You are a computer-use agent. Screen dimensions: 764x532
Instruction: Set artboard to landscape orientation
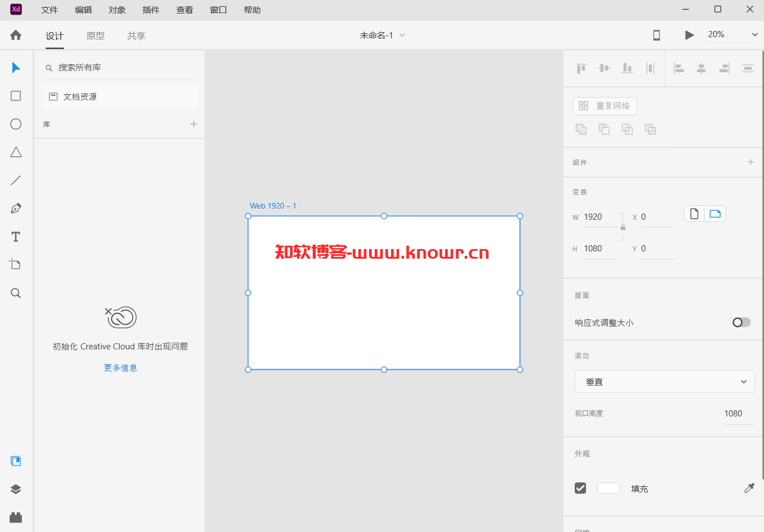pyautogui.click(x=715, y=214)
